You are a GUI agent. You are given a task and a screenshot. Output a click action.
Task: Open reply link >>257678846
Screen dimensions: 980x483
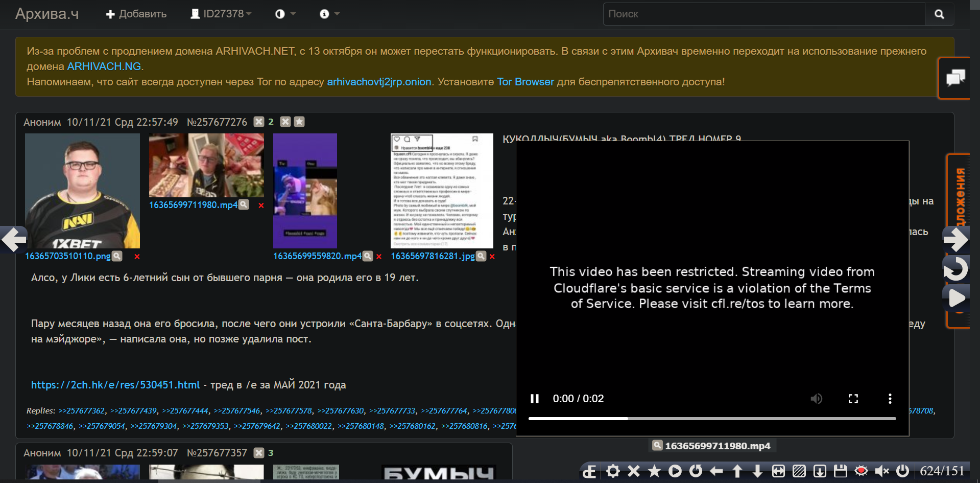tap(50, 426)
